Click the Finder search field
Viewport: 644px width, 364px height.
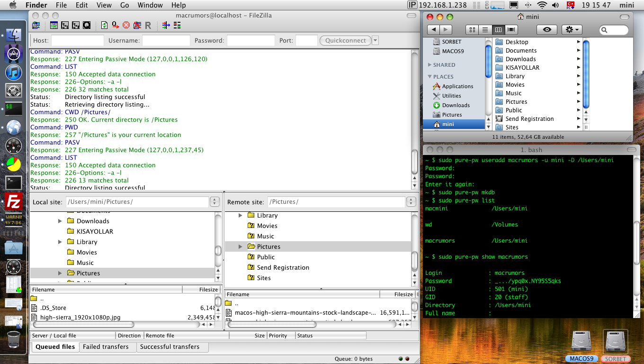(614, 30)
